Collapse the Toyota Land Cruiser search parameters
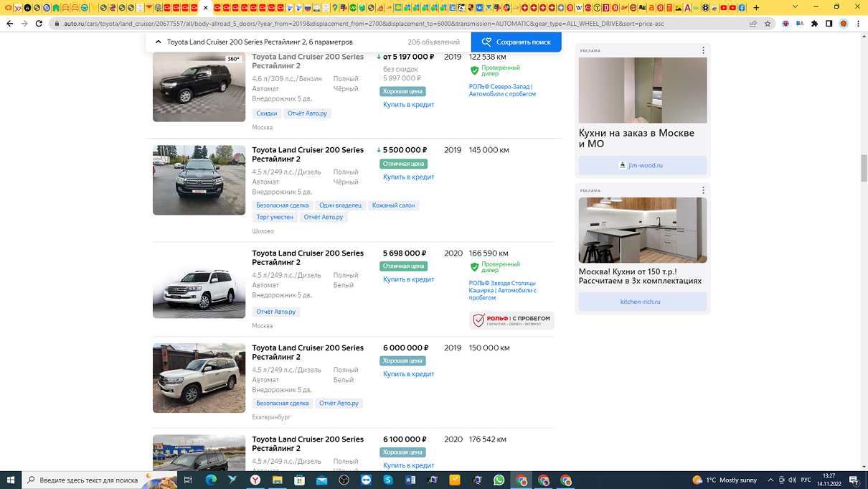 (x=159, y=42)
